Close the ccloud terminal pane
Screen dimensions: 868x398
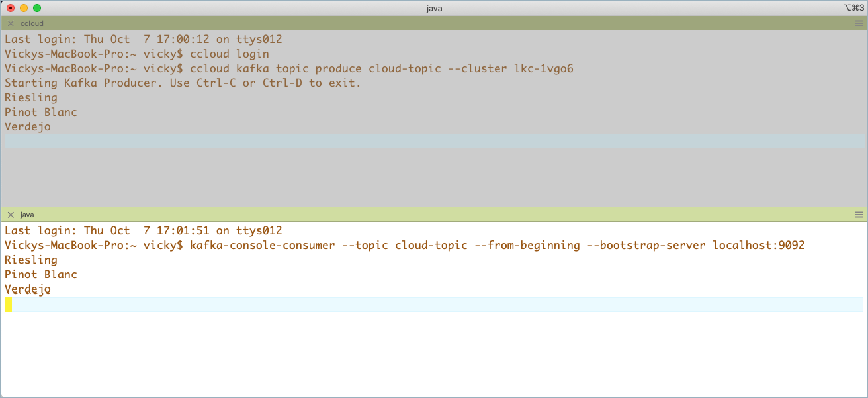10,23
